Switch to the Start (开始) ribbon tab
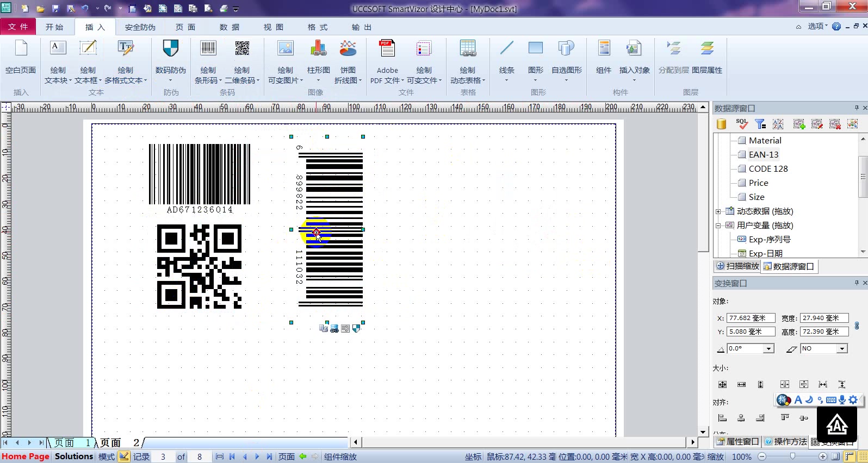868x463 pixels. (x=54, y=27)
